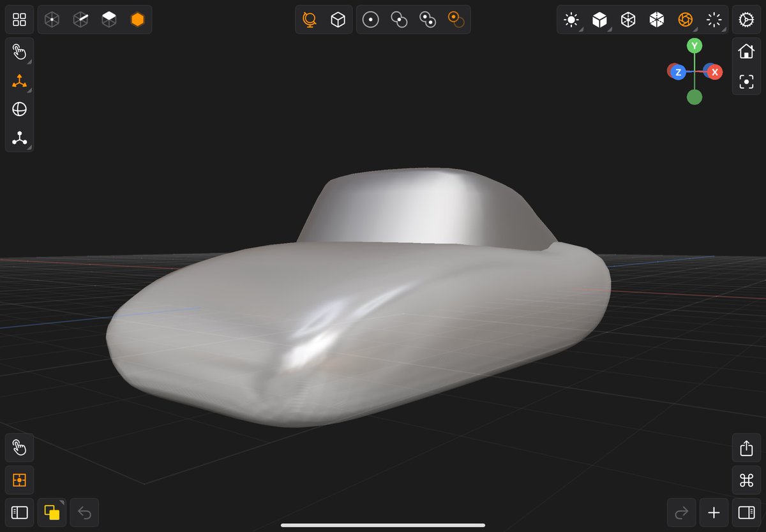Image resolution: width=766 pixels, height=532 pixels.
Task: Select the orange highlighted circles pivot option
Action: coord(456,20)
